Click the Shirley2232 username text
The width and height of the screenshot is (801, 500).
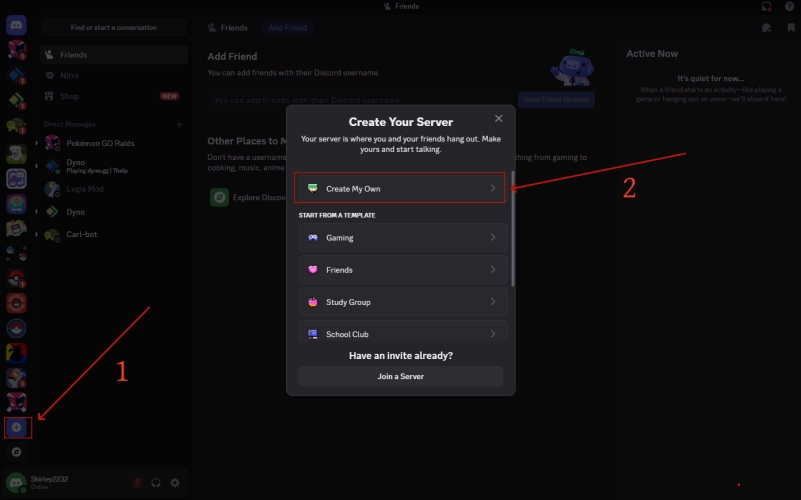[50, 479]
